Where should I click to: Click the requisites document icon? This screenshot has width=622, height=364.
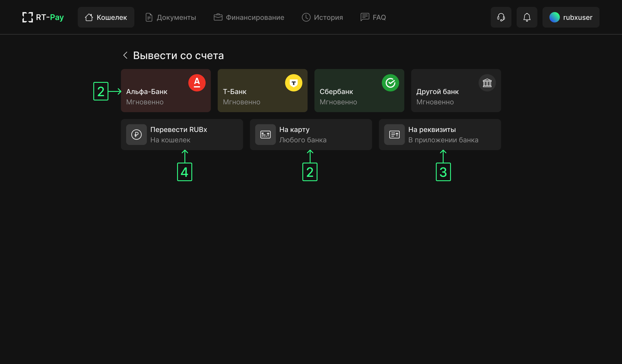pyautogui.click(x=394, y=135)
